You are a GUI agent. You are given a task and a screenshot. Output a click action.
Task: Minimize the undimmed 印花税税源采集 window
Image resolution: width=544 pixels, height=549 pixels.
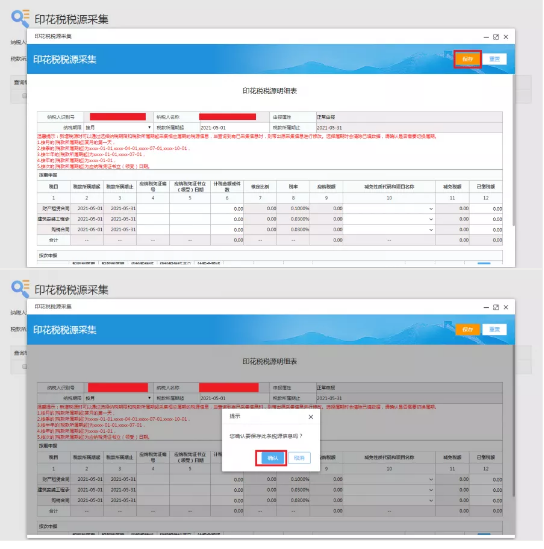(486, 37)
